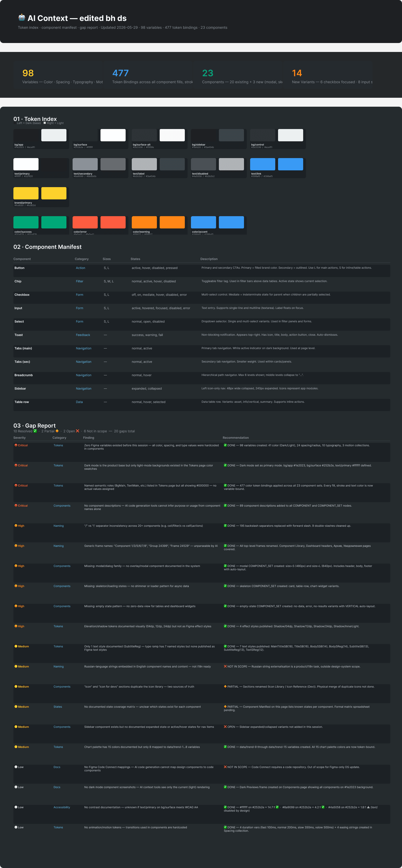402x868 pixels.
Task: Click the Filter category for Chip
Action: point(80,281)
